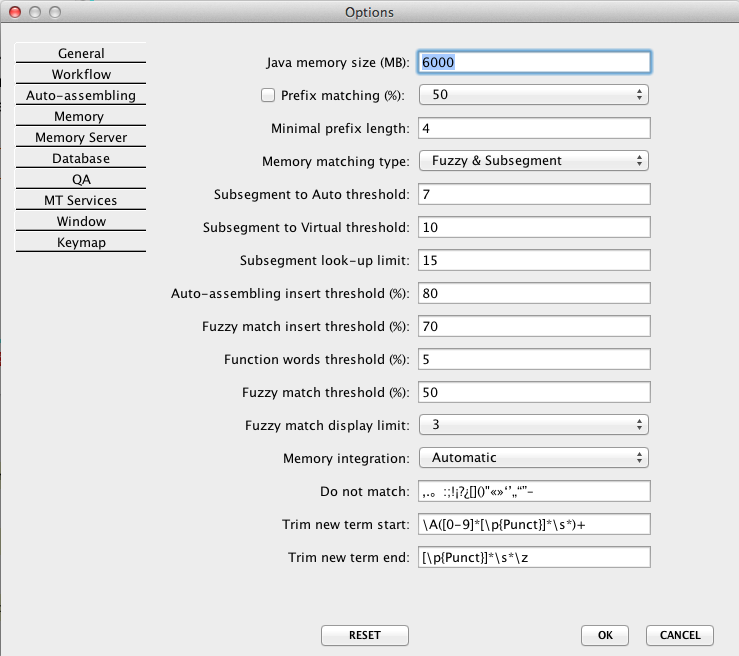Click the Java memory size field

(x=534, y=62)
